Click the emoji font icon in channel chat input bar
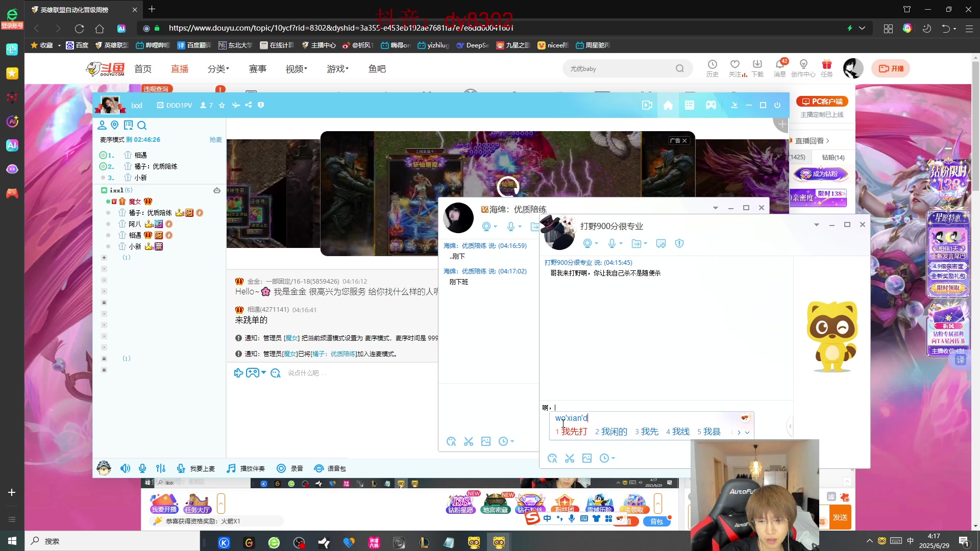 pos(276,373)
